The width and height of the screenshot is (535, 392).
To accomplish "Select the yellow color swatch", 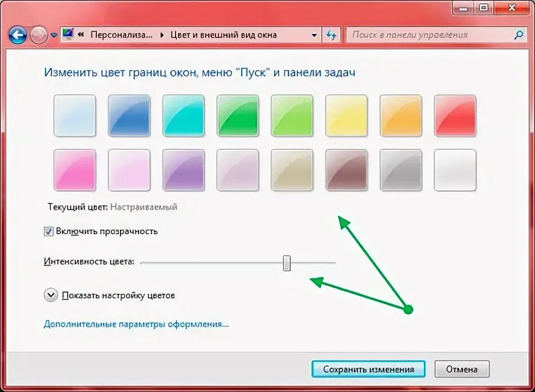I will (x=346, y=115).
